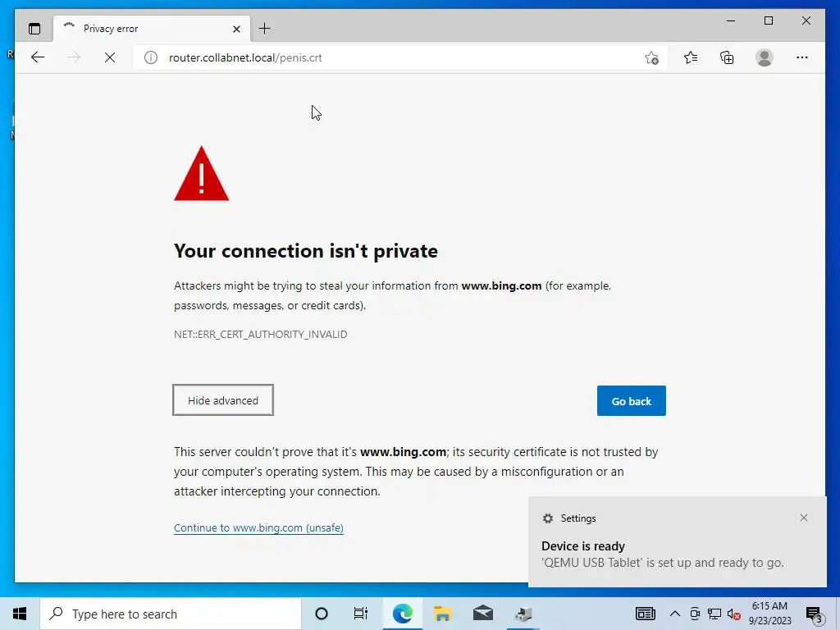
Task: Open File Explorer from taskbar
Action: coord(442,614)
